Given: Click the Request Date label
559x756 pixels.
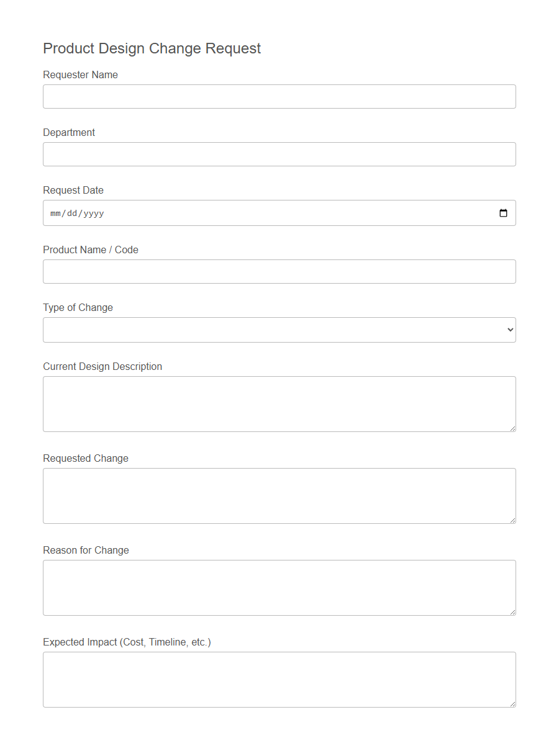Looking at the screenshot, I should pos(73,190).
